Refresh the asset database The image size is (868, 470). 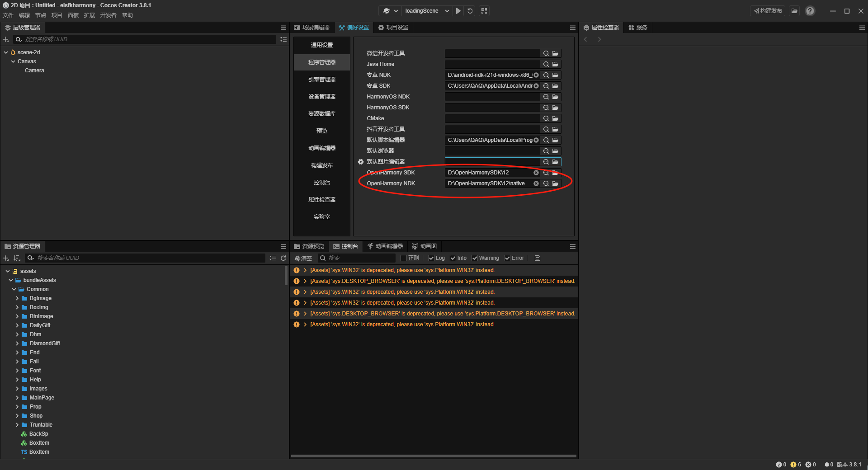click(x=283, y=258)
